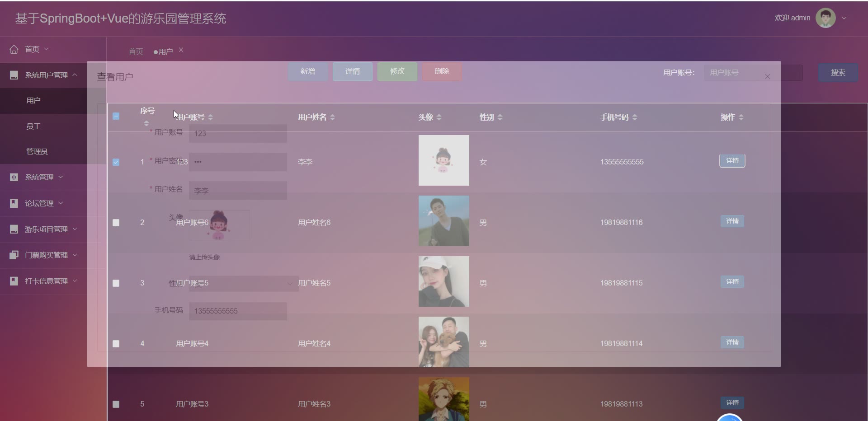Click the dialog 用户账号 field showing 123
This screenshot has width=868, height=421.
click(238, 134)
